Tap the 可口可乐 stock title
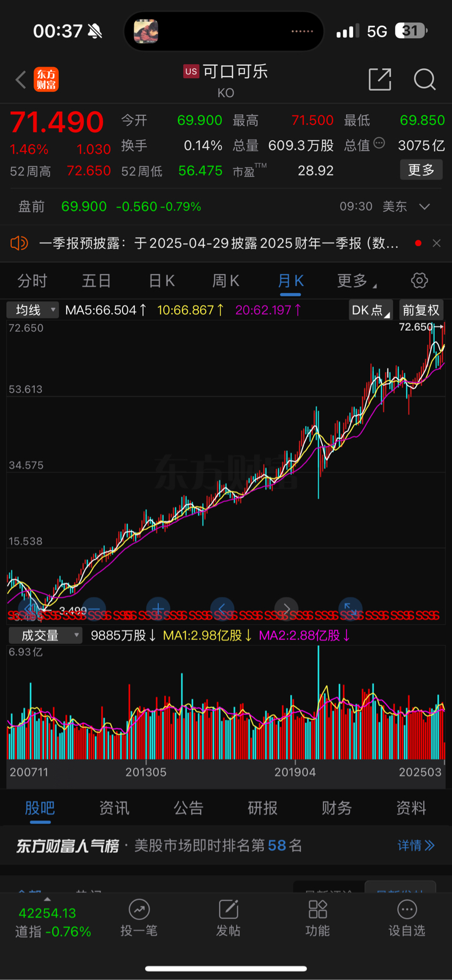452x980 pixels. (235, 72)
